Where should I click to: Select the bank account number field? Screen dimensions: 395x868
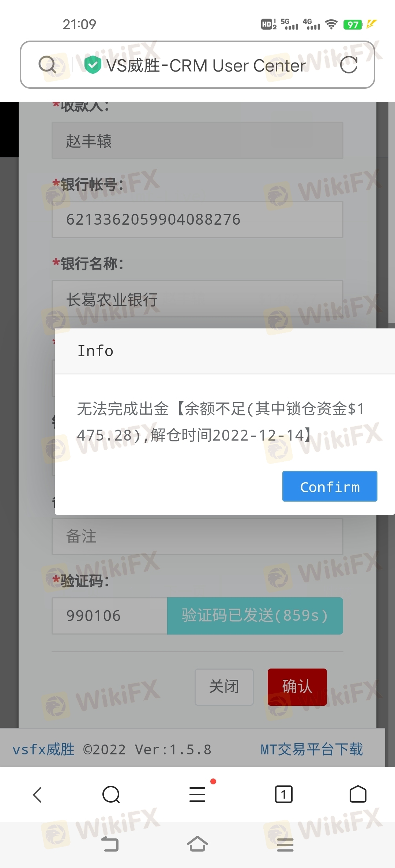197,220
